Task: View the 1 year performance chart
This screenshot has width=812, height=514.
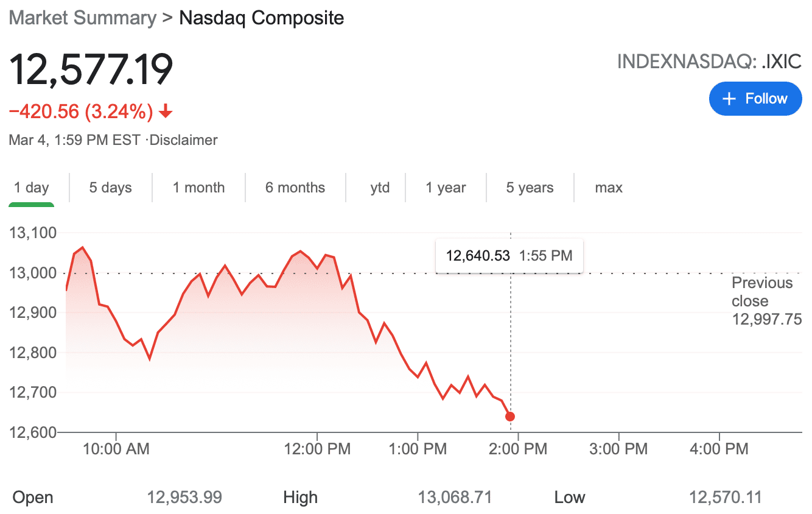Action: 446,188
